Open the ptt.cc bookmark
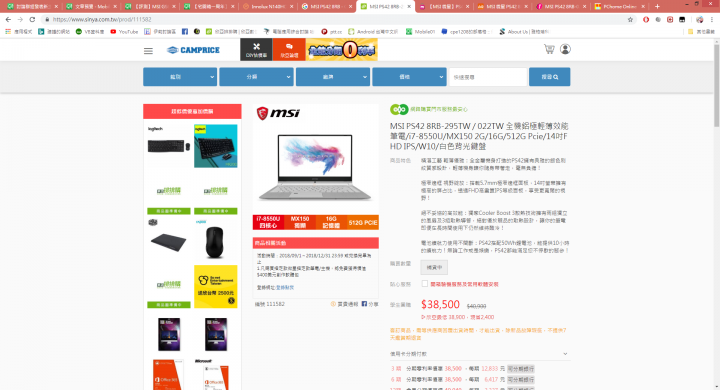This screenshot has width=720, height=390. coord(332,32)
